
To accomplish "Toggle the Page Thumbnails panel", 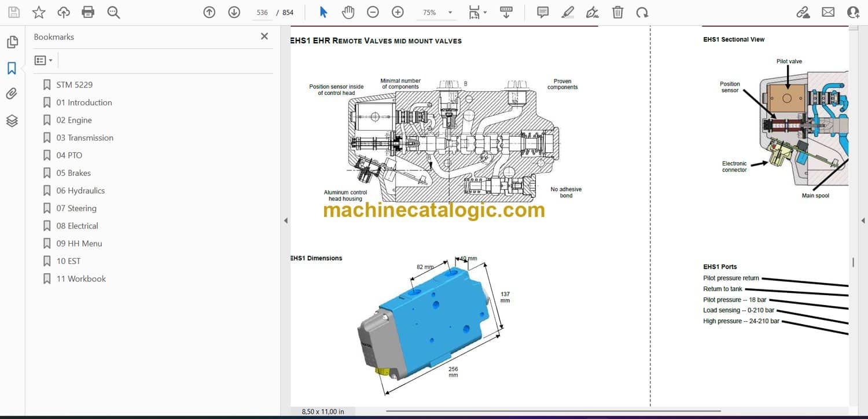I will pyautogui.click(x=12, y=42).
